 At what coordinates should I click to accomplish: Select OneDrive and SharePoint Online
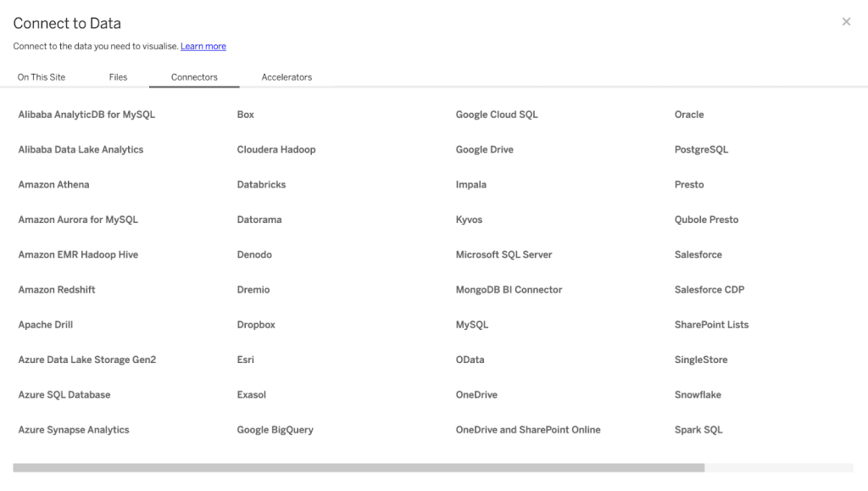(528, 430)
